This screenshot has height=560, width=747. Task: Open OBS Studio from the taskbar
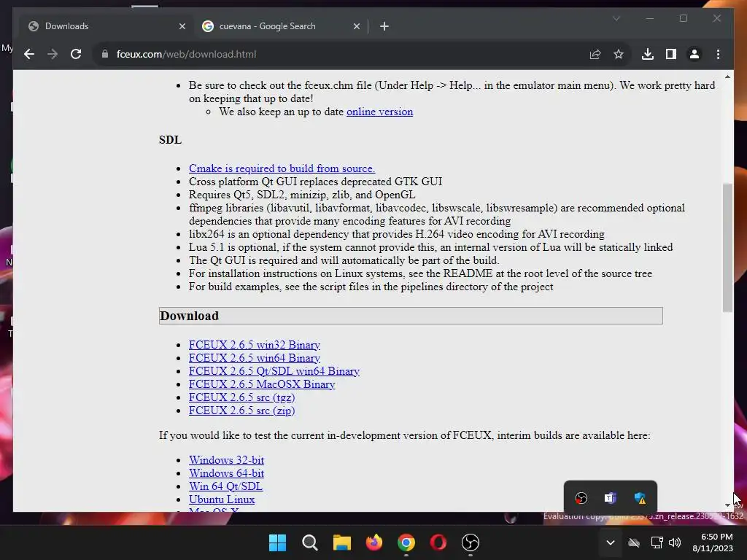click(471, 542)
